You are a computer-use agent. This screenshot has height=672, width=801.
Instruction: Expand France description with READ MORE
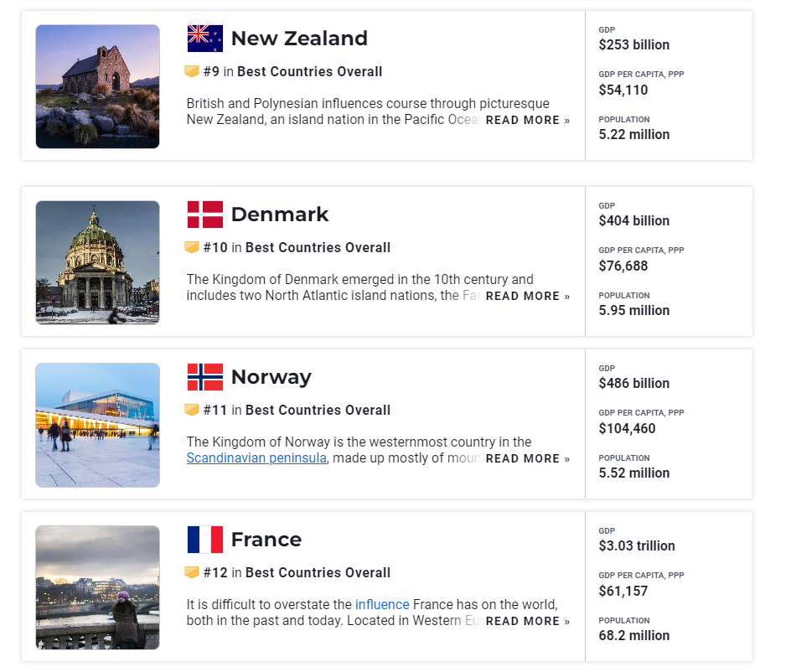tap(528, 621)
